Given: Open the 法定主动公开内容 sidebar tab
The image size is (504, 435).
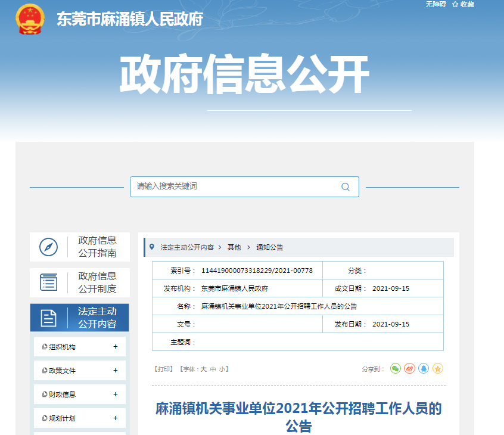Looking at the screenshot, I should [x=79, y=318].
